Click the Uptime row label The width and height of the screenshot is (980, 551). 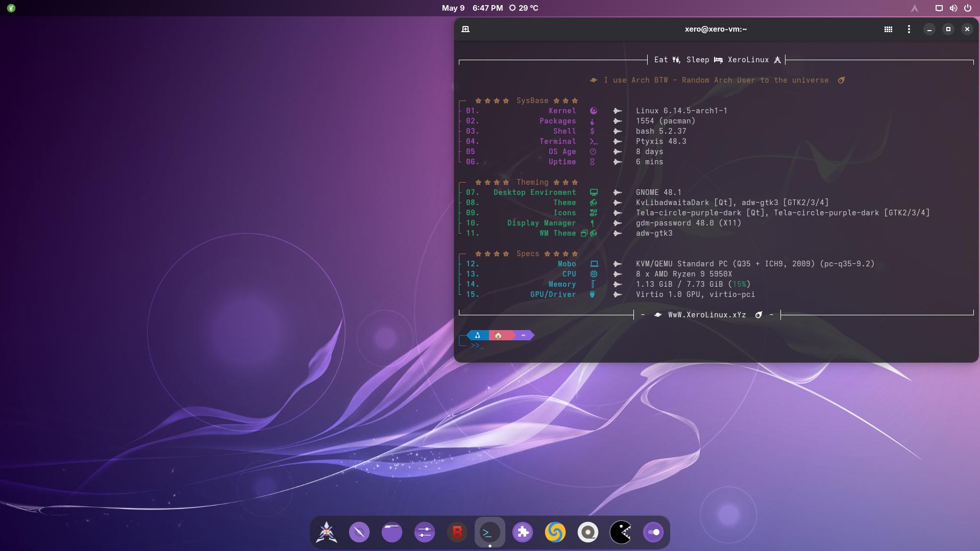562,162
